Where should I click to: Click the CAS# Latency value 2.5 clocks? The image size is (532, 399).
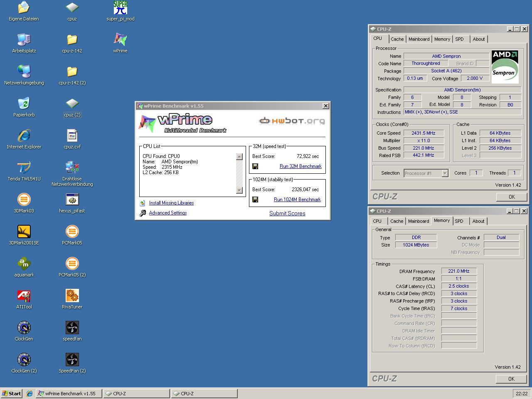coord(459,286)
